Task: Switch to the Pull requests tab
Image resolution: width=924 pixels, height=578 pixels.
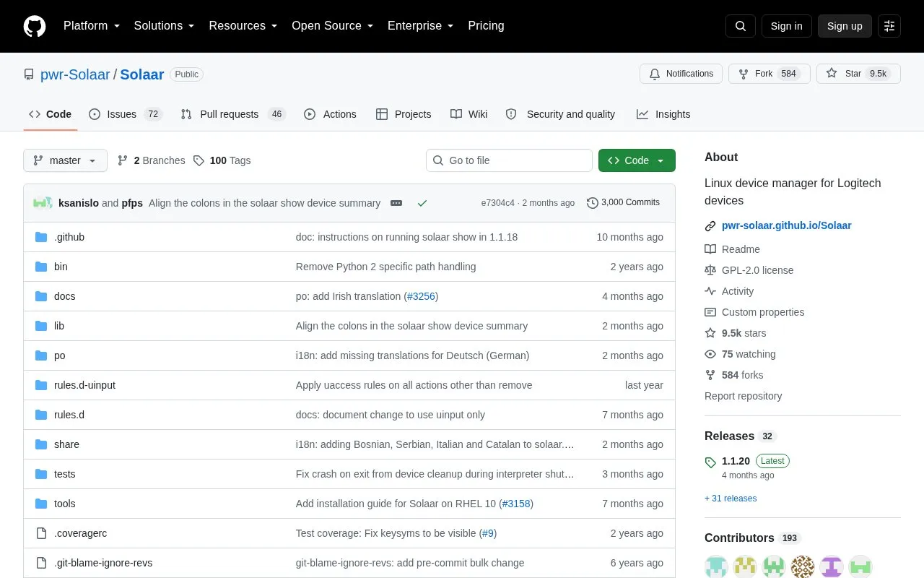Action: [233, 114]
